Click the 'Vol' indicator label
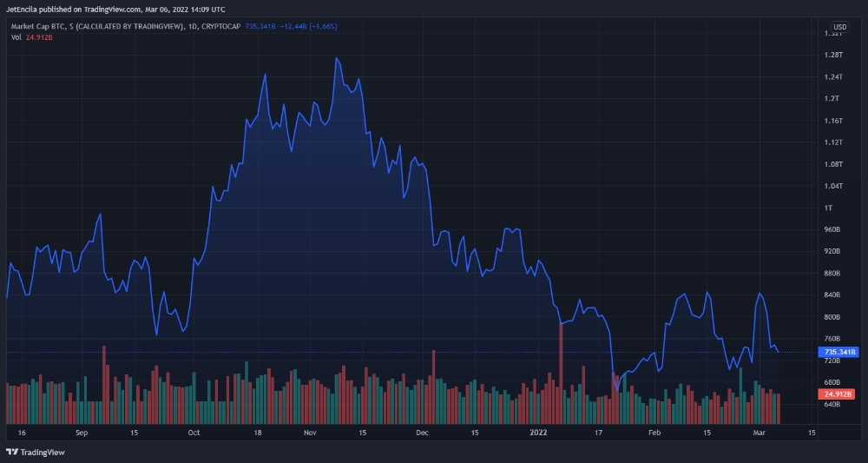Viewport: 868px width, 463px height. [x=16, y=37]
